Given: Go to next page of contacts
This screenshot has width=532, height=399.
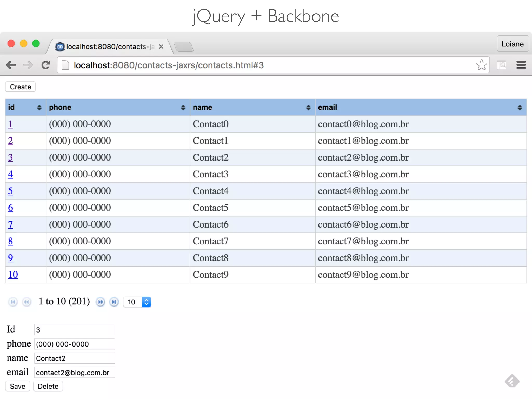Looking at the screenshot, I should [101, 302].
